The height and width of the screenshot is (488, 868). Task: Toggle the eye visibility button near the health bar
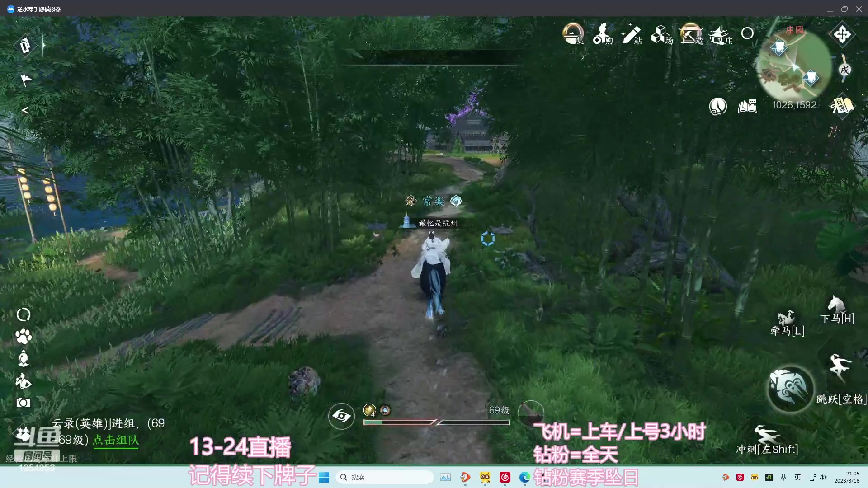tap(341, 416)
